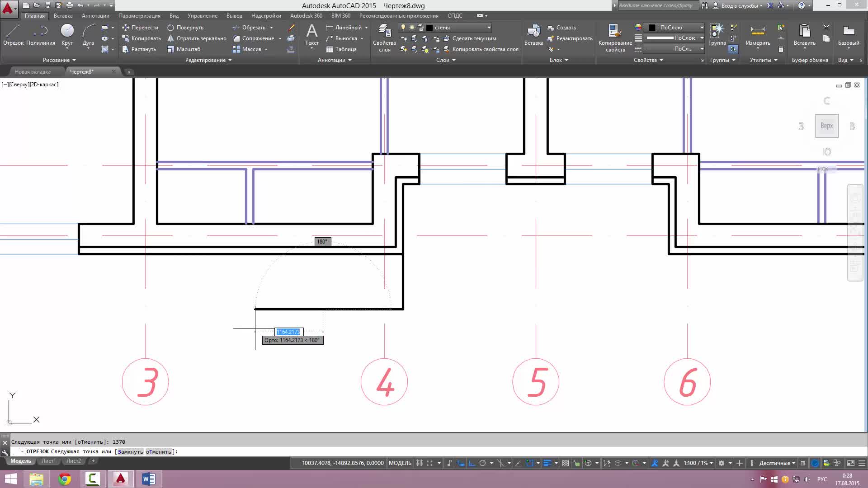Open Свойства слоя (Layer Properties)
This screenshot has width=868, height=488.
pyautogui.click(x=385, y=38)
